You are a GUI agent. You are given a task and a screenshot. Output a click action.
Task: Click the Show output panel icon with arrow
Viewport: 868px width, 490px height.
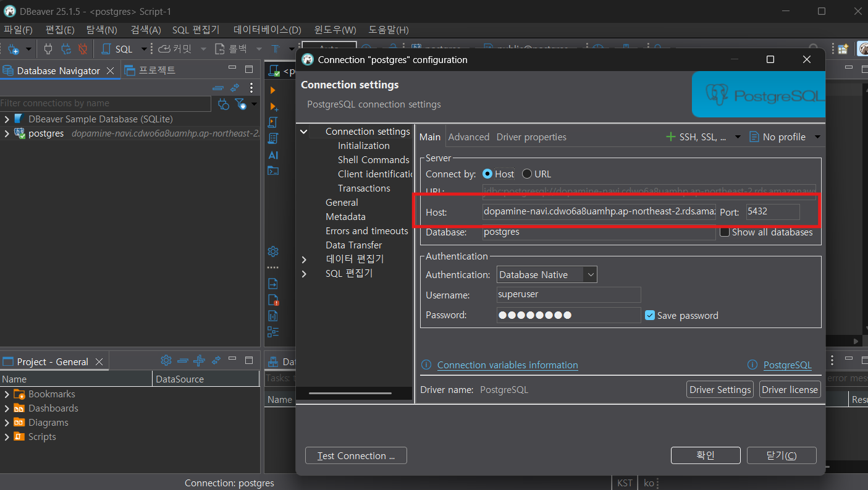273,284
